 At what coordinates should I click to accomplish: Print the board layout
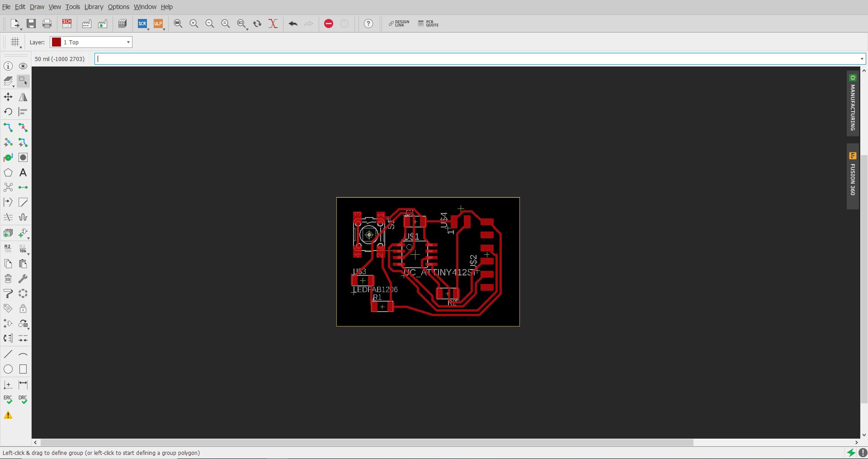(47, 24)
